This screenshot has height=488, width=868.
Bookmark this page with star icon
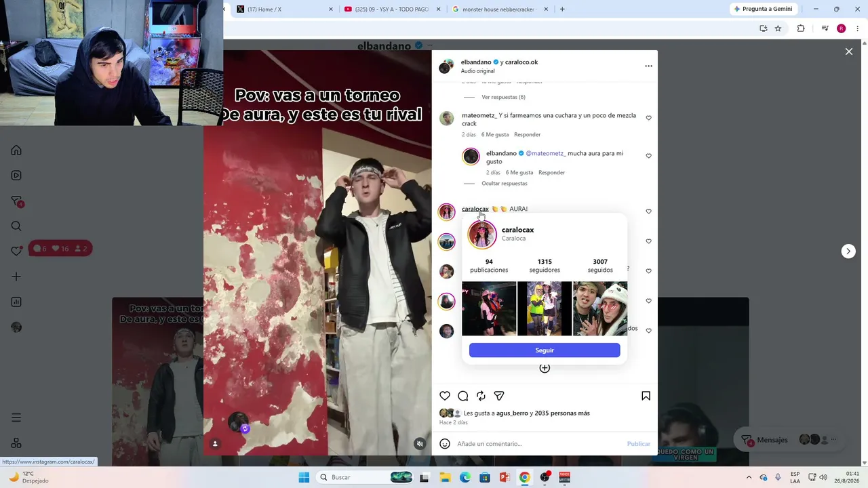click(x=778, y=28)
